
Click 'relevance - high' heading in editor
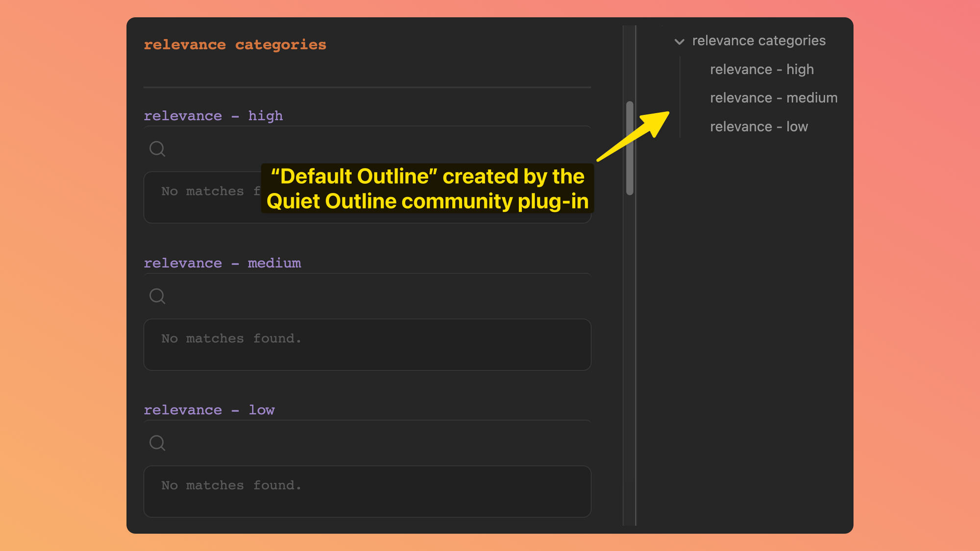pyautogui.click(x=213, y=116)
